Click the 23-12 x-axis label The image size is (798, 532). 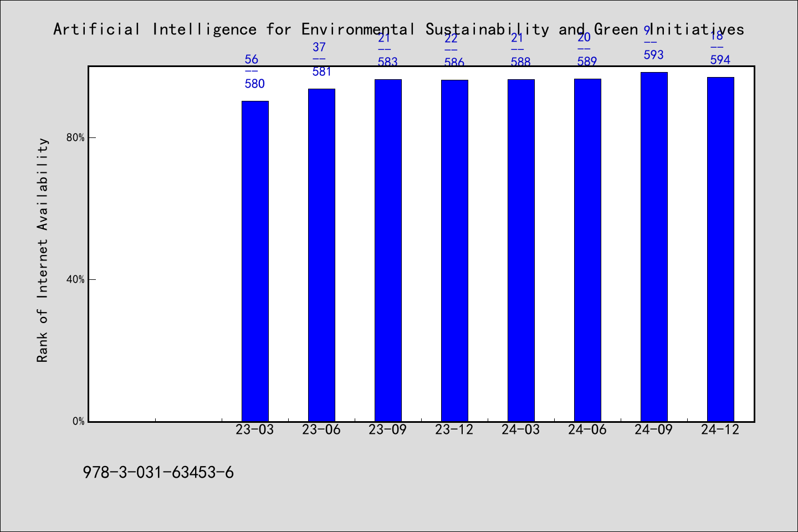tap(454, 429)
